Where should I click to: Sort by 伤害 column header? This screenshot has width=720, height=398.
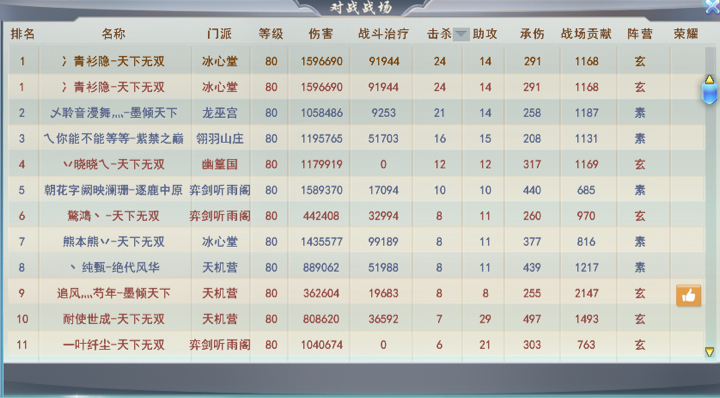pyautogui.click(x=321, y=34)
